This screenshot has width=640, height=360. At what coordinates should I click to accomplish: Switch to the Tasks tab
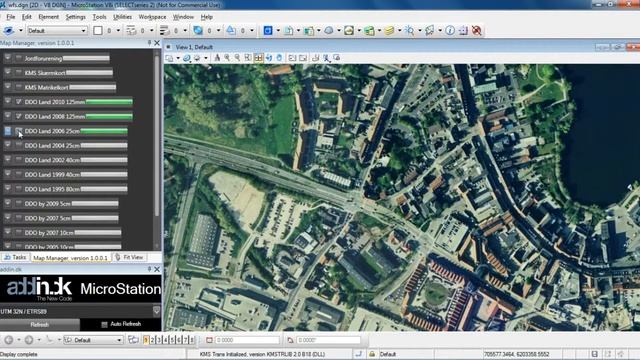[15, 257]
